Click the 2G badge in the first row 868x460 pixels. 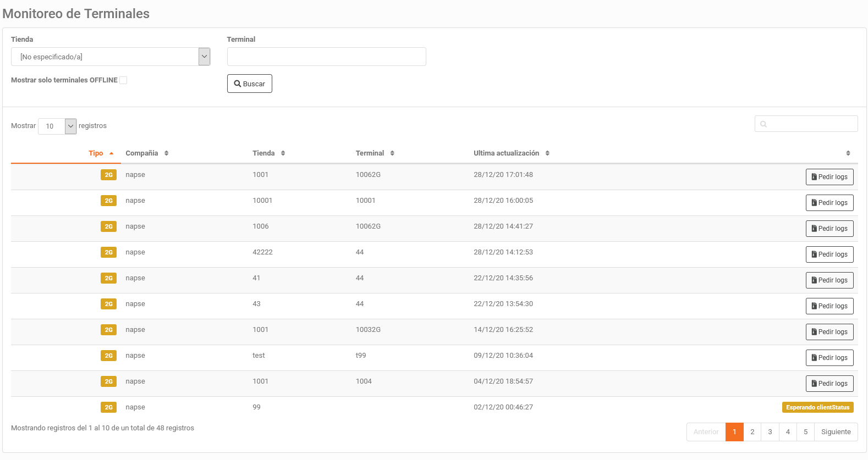(x=108, y=175)
